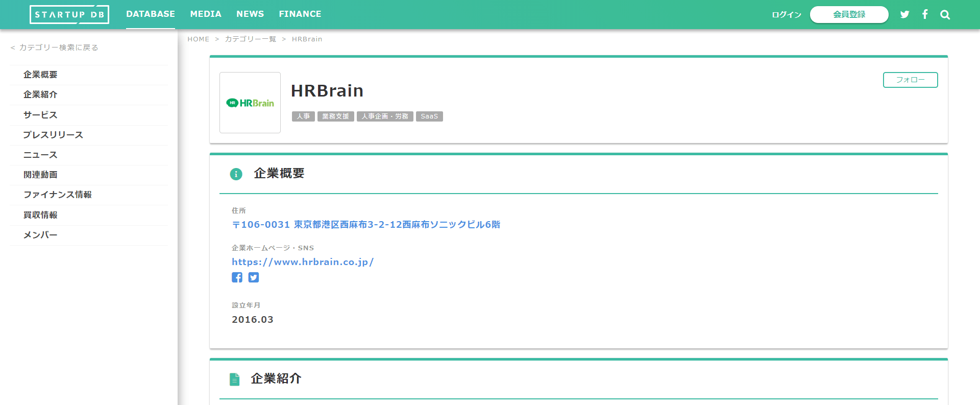Open the NEWS tab
Screen dimensions: 980x405
click(250, 14)
